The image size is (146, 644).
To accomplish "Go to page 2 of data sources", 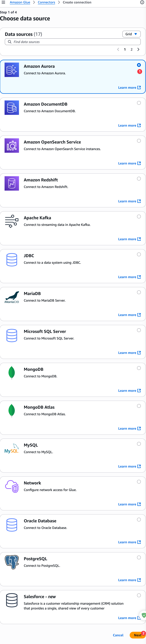I will [x=131, y=50].
